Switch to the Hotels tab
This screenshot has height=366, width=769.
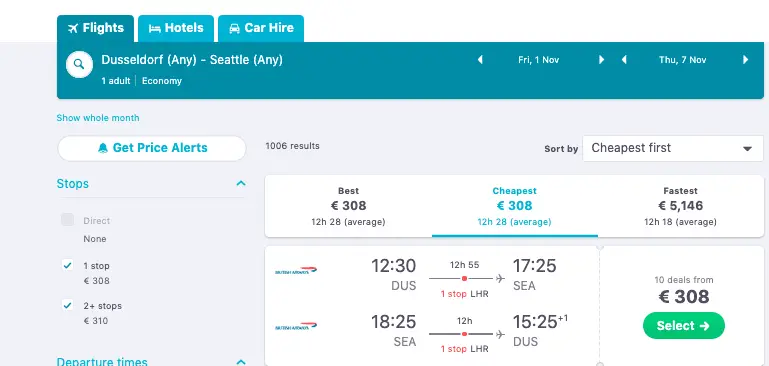(x=176, y=28)
